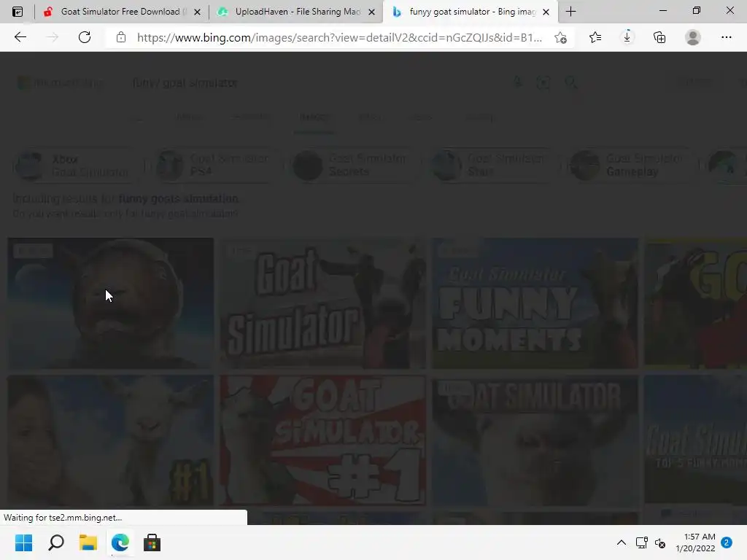View site information via the lock icon
This screenshot has height=560, width=747.
click(121, 37)
